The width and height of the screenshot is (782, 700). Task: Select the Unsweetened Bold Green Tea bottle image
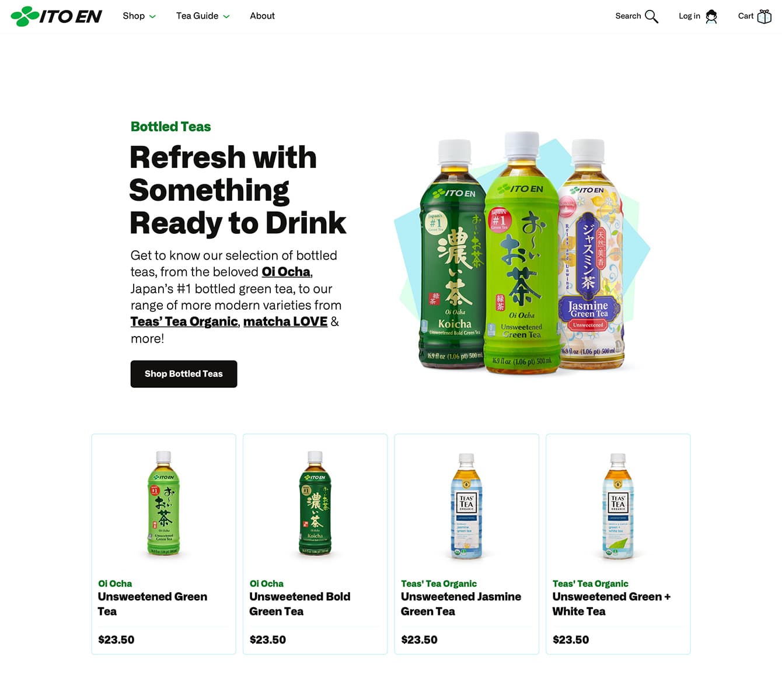point(315,503)
